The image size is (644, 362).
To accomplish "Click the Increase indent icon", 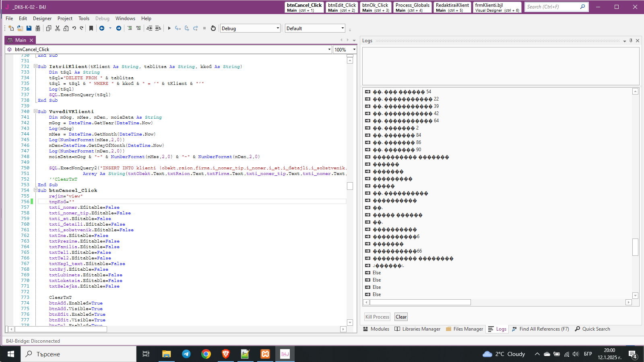I will tap(158, 28).
